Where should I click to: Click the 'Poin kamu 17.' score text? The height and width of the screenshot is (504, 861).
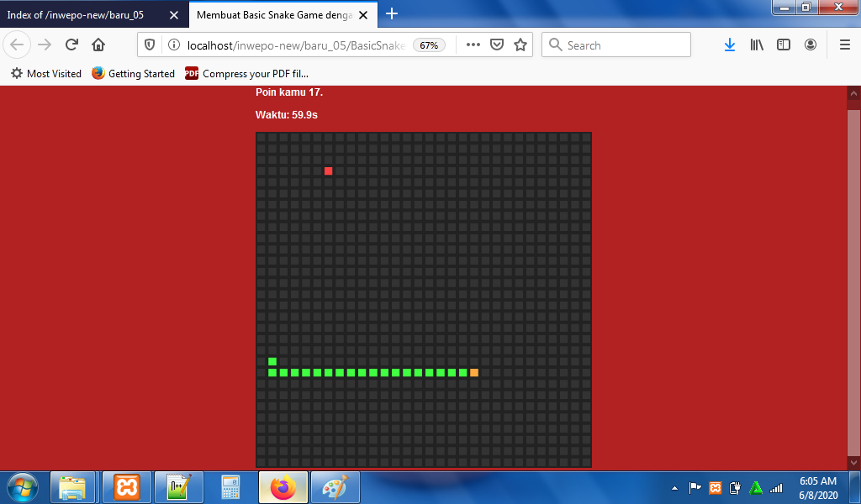[x=289, y=92]
